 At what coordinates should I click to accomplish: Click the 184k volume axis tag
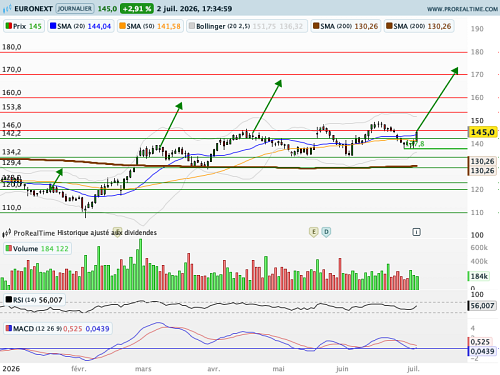click(479, 276)
